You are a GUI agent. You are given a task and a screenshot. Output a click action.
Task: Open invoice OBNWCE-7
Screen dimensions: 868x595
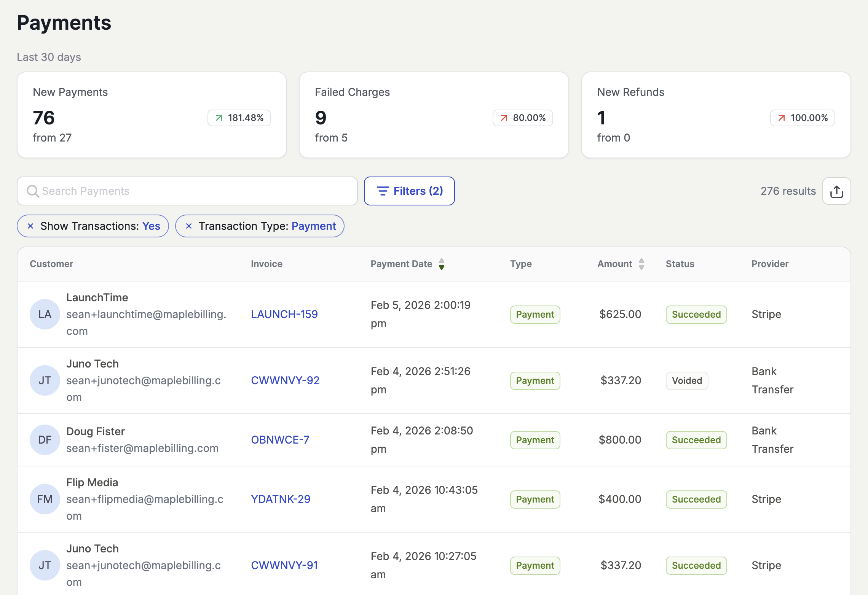(280, 440)
